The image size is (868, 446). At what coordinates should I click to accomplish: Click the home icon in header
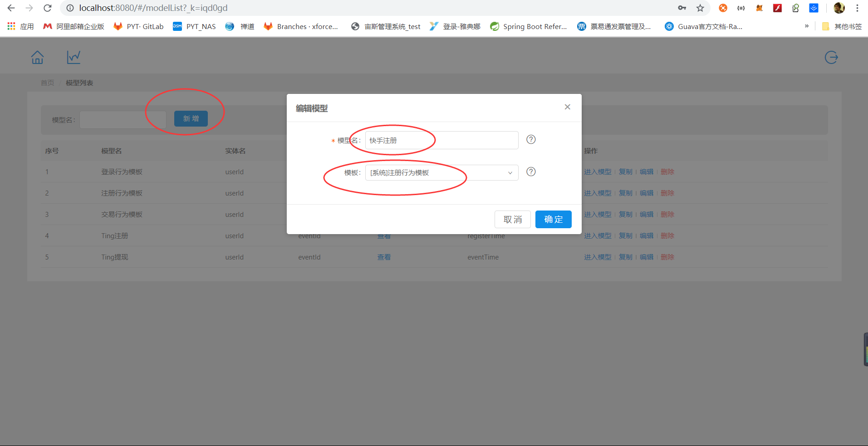[37, 58]
